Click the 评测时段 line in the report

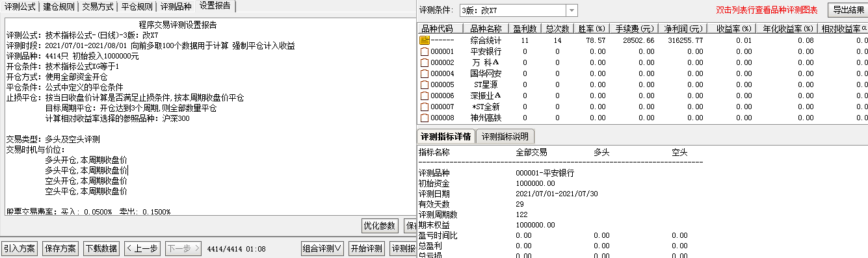pos(150,45)
